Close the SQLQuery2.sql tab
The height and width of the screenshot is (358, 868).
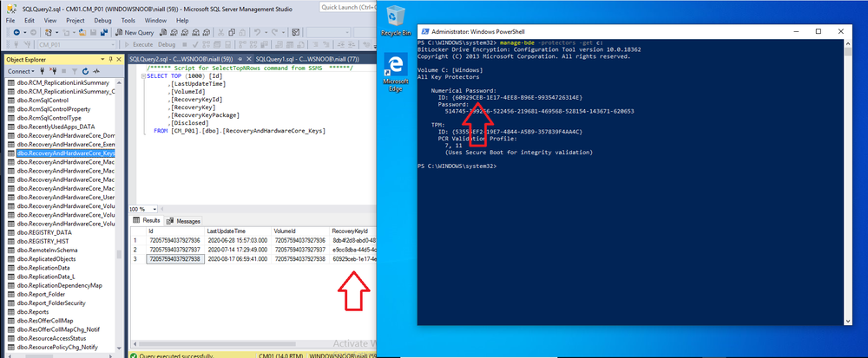248,59
